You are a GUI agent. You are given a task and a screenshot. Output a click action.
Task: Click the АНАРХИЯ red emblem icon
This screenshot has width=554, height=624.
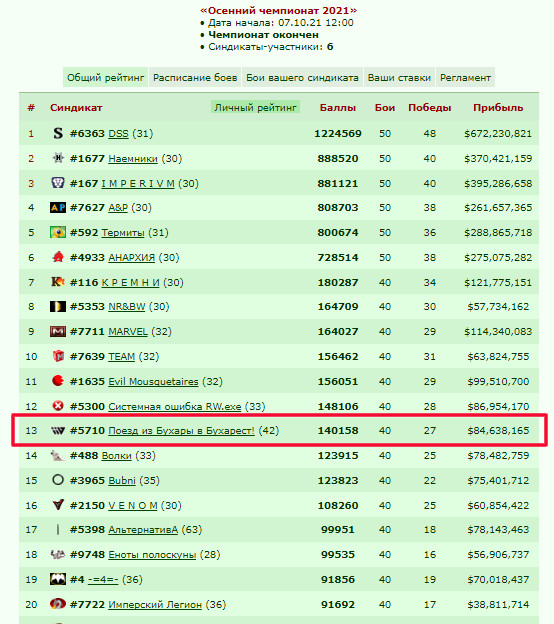[58, 257]
